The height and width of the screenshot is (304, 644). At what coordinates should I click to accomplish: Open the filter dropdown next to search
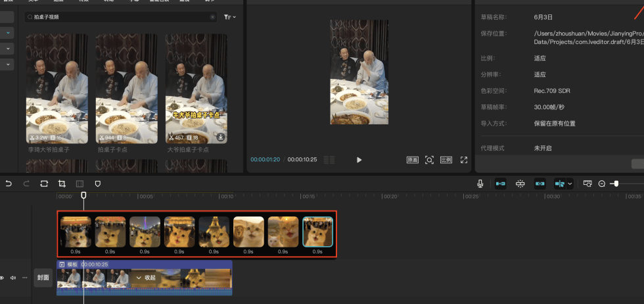point(229,17)
